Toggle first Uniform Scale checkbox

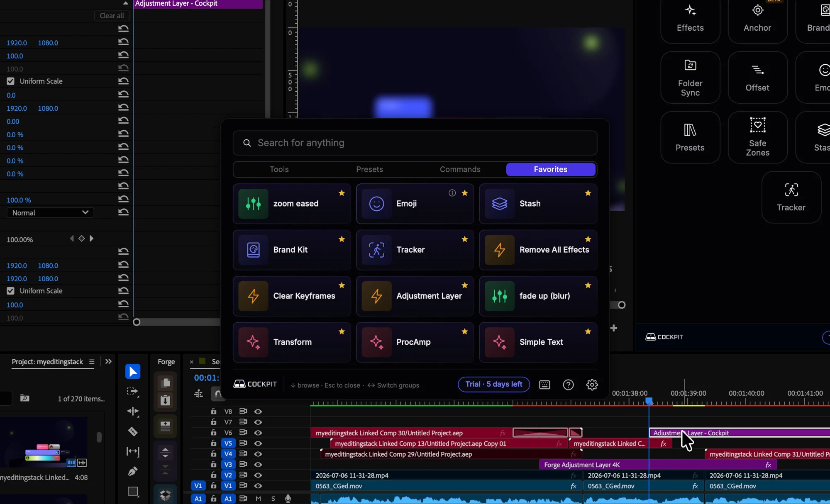pyautogui.click(x=11, y=81)
